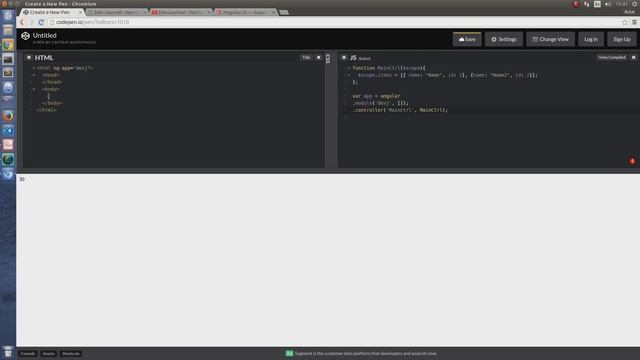
Task: Open the HTML editor settings gear
Action: 29,58
